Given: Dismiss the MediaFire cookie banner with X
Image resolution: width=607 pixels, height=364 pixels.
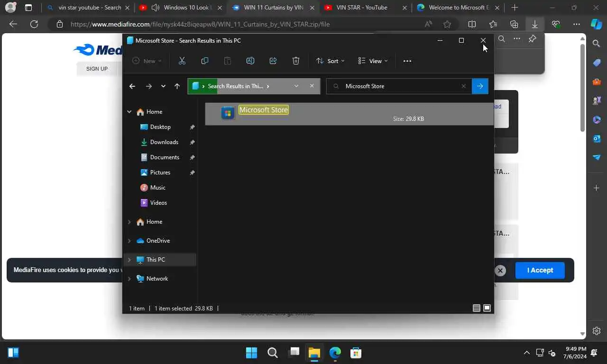Looking at the screenshot, I should (500, 271).
